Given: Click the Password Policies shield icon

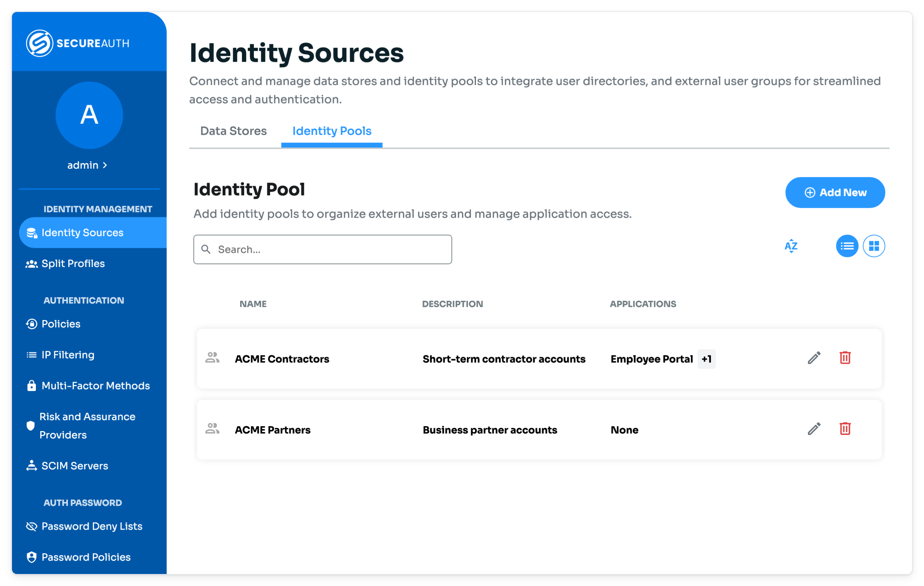Looking at the screenshot, I should pyautogui.click(x=31, y=557).
